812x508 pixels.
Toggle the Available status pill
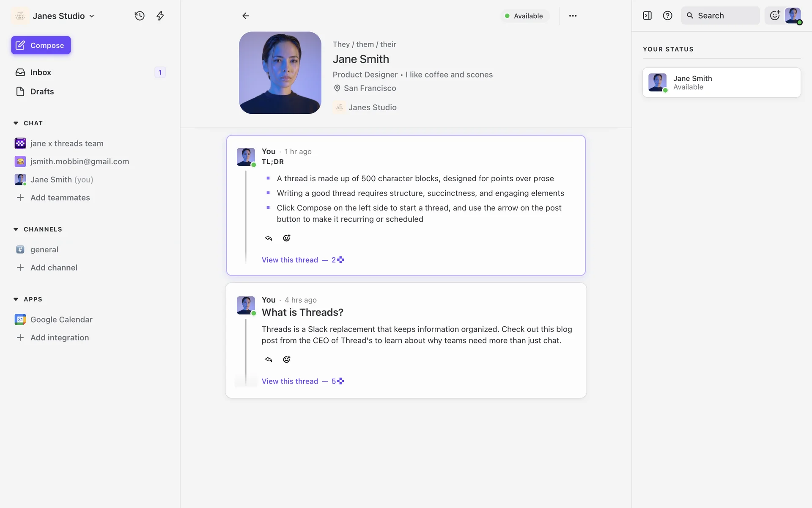click(524, 16)
